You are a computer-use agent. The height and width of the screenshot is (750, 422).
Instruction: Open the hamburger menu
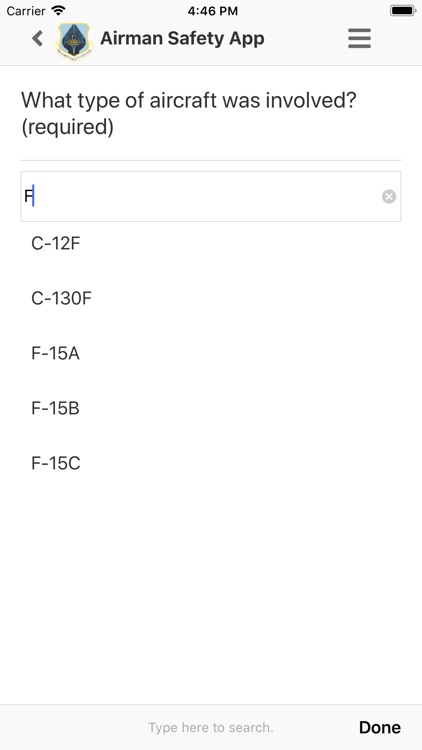(x=359, y=38)
